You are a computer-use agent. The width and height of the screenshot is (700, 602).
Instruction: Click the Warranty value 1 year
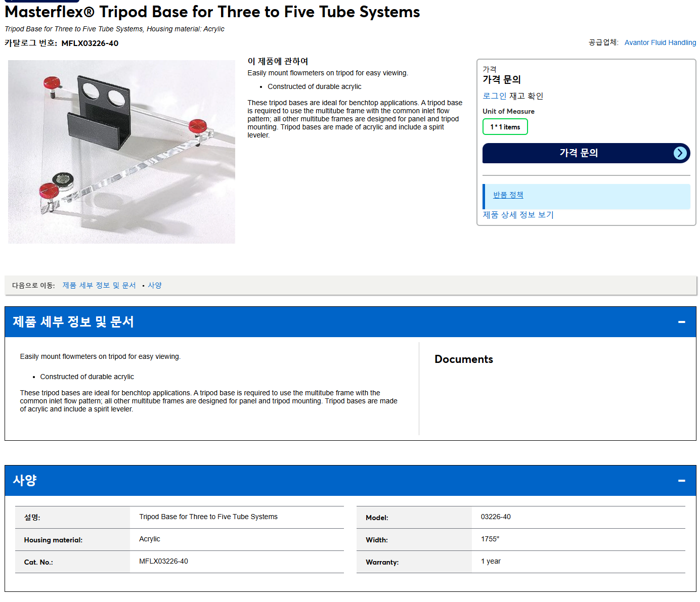click(x=491, y=562)
